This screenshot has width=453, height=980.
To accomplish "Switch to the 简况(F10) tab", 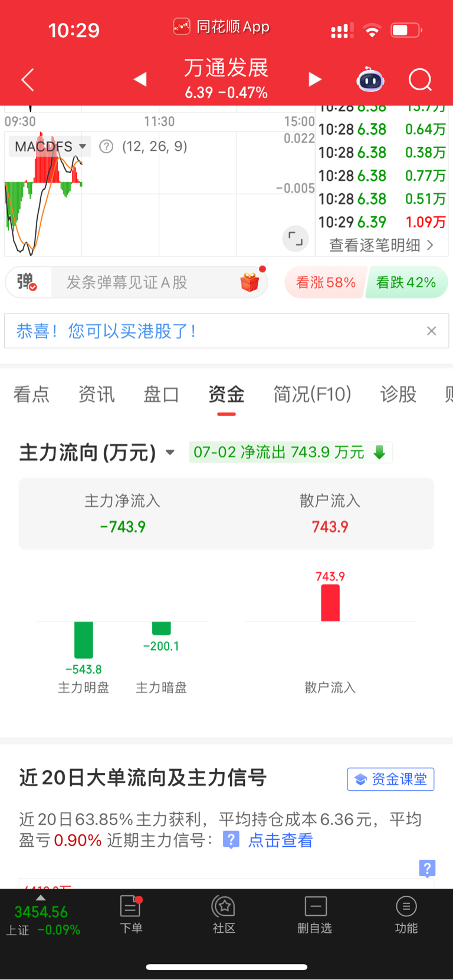I will pyautogui.click(x=312, y=394).
